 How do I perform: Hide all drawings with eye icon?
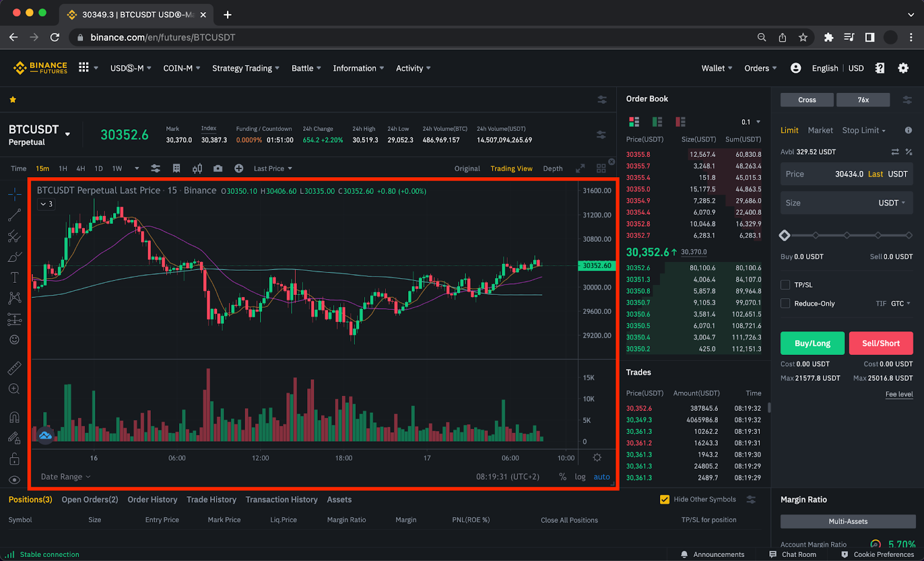tap(14, 480)
